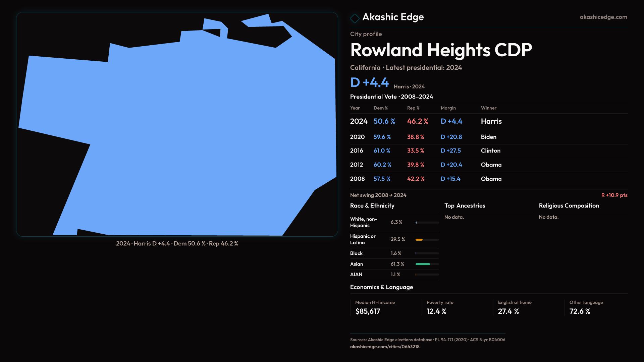Click the akashicedge.com/cities/0663218 footer link
Image resolution: width=644 pixels, height=362 pixels.
384,347
